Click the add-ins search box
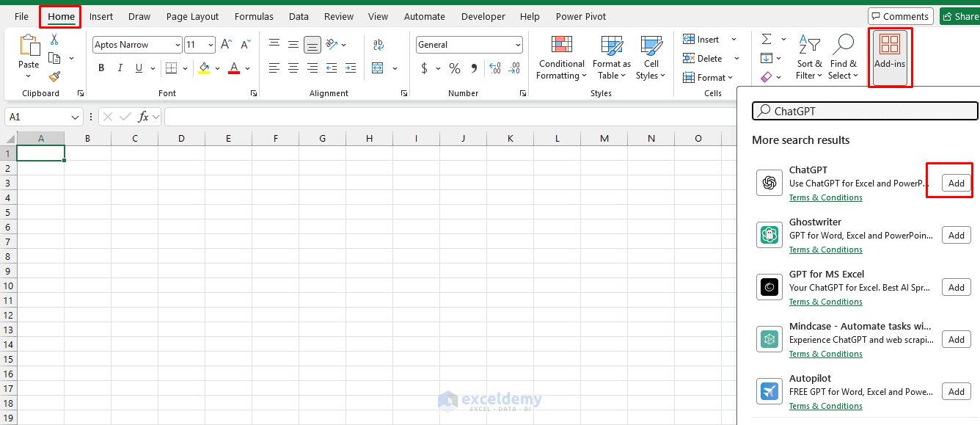This screenshot has width=980, height=425. 865,111
